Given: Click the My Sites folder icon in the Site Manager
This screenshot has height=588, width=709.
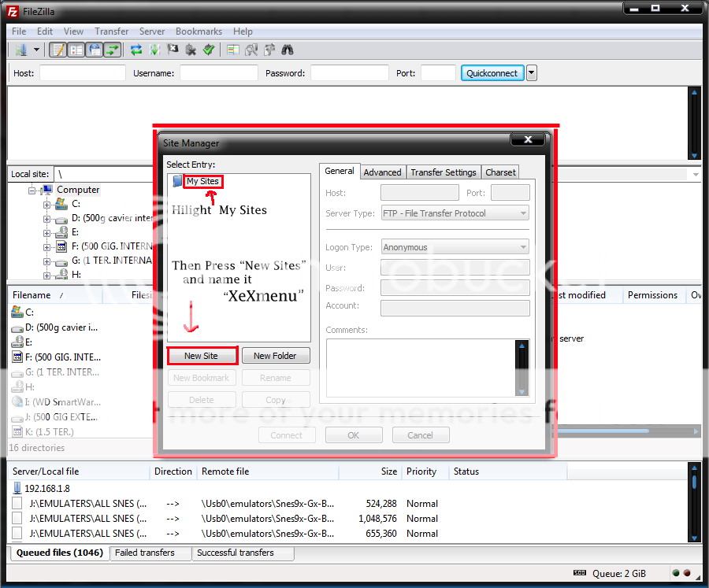Looking at the screenshot, I should 178,181.
